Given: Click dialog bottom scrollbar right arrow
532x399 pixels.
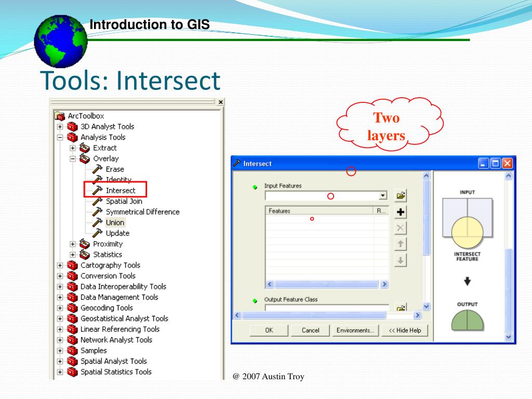Looking at the screenshot, I should click(x=417, y=315).
